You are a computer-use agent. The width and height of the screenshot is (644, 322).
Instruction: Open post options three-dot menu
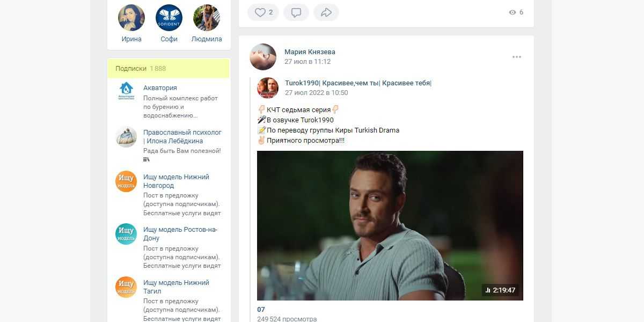tap(516, 57)
